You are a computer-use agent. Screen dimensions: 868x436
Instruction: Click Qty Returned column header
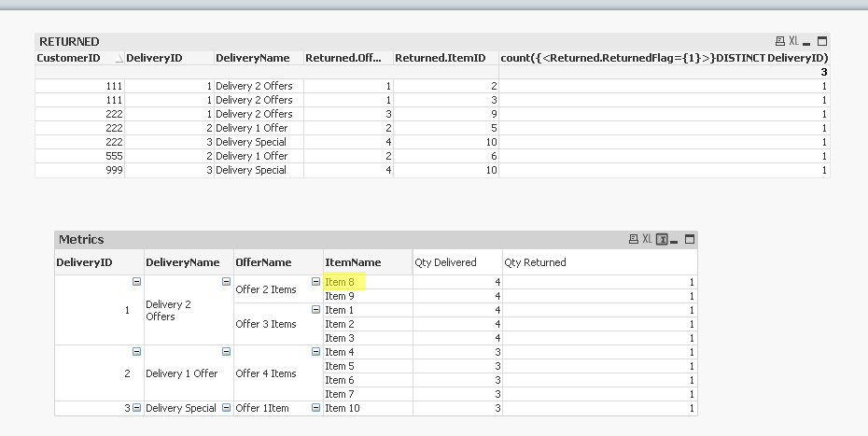600,262
